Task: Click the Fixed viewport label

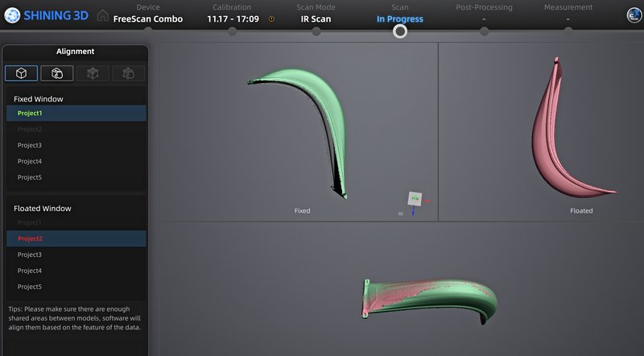Action: [303, 210]
